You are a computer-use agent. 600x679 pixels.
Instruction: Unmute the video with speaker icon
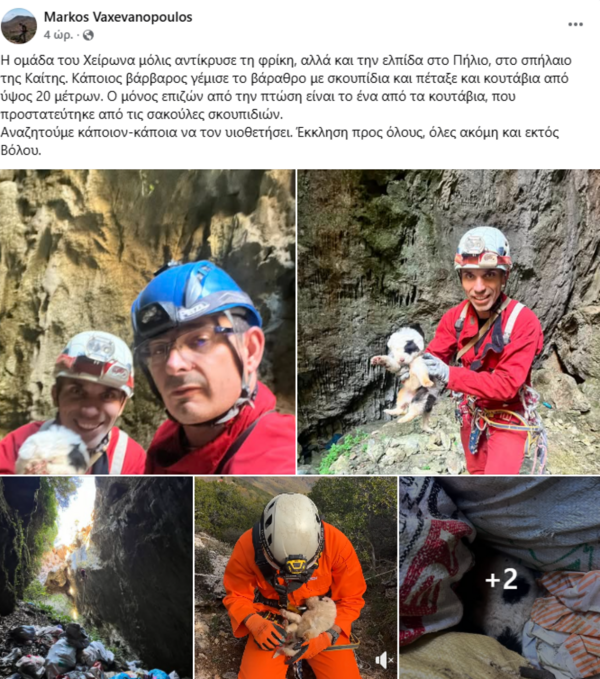click(384, 660)
